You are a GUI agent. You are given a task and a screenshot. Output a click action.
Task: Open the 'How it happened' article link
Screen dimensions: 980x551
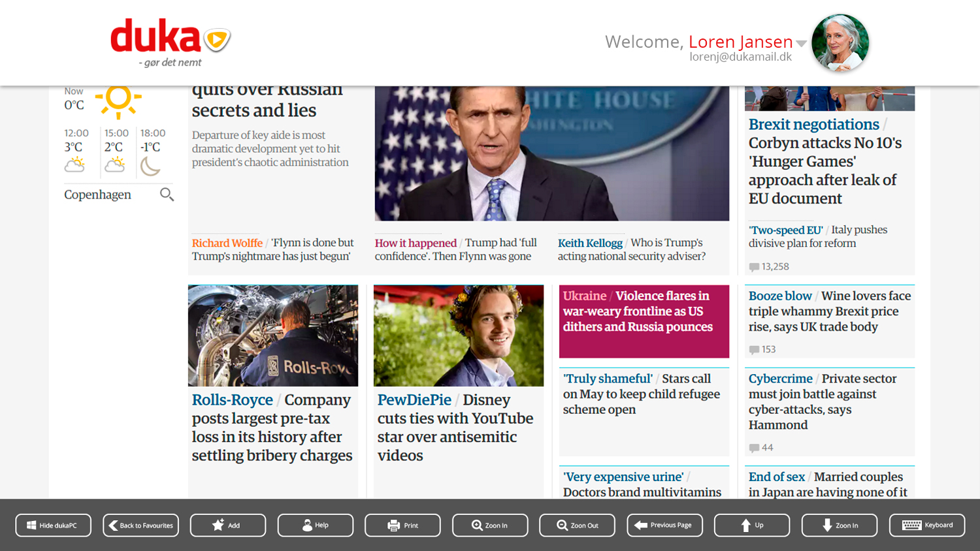click(x=456, y=249)
